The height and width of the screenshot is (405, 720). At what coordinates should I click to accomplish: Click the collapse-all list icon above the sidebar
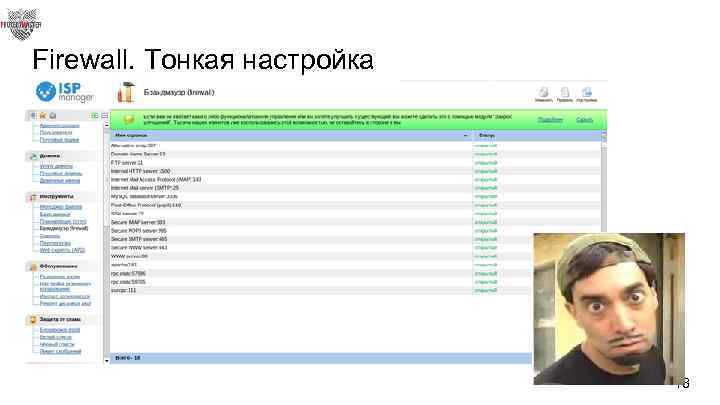(105, 116)
